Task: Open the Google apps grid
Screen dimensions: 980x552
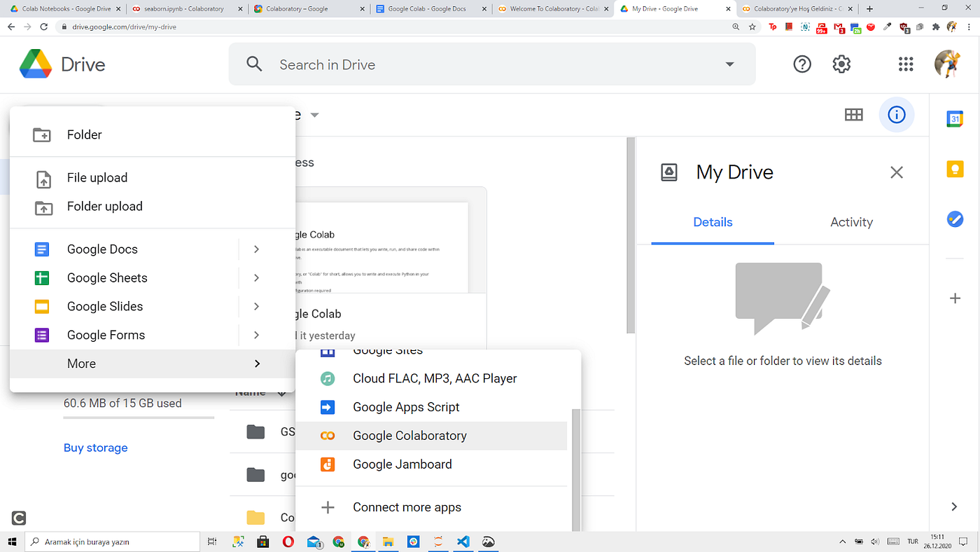Action: [906, 64]
